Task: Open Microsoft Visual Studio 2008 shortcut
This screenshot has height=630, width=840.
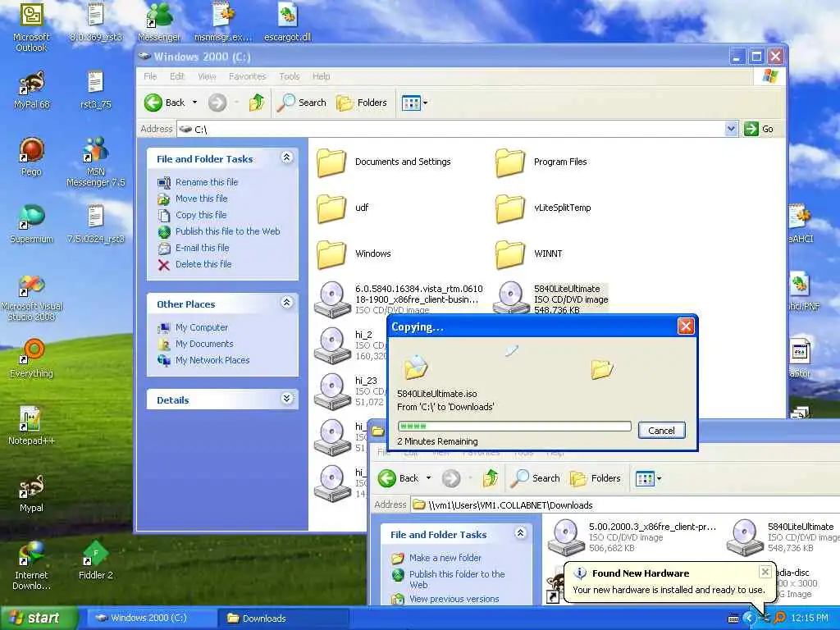Action: 32,298
